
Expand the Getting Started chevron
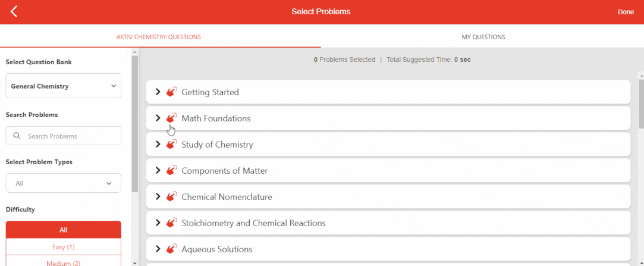click(x=158, y=92)
